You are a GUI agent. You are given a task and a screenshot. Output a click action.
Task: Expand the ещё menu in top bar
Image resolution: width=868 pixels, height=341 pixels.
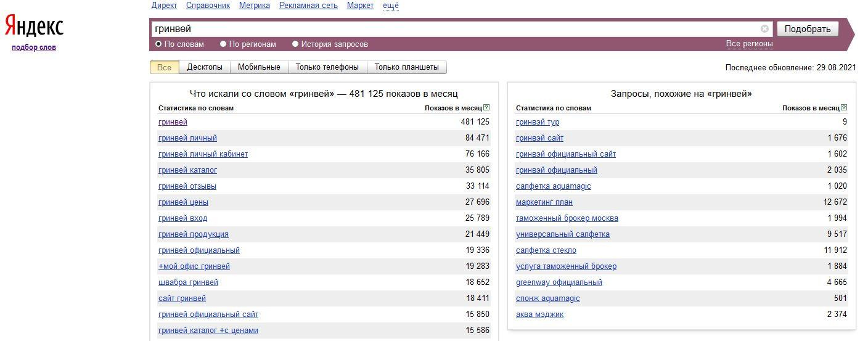click(391, 6)
